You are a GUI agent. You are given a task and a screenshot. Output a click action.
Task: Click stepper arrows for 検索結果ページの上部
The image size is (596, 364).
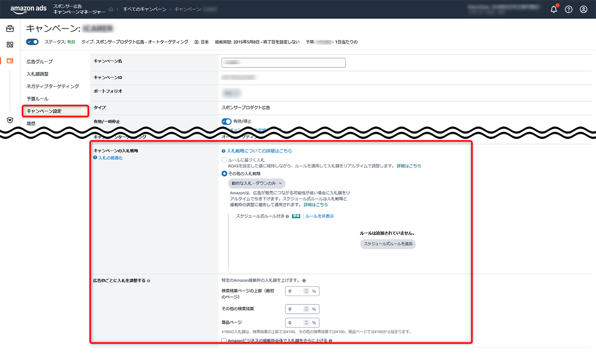pyautogui.click(x=306, y=291)
